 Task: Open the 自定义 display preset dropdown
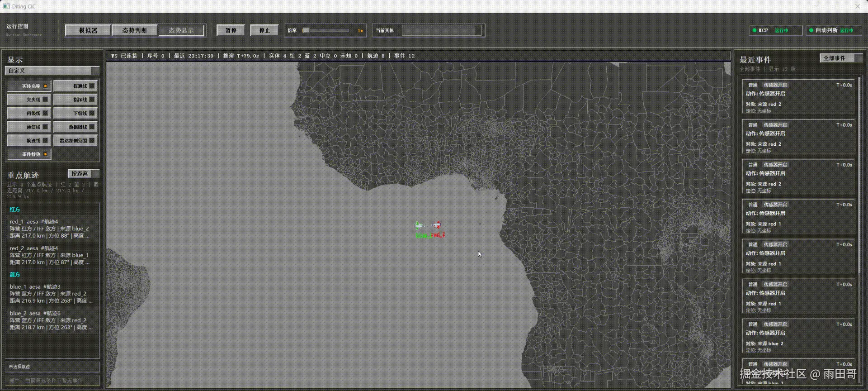click(x=52, y=71)
